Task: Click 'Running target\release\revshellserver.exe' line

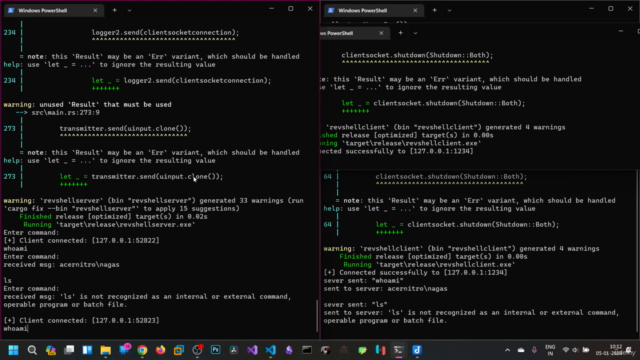Action: [x=109, y=224]
